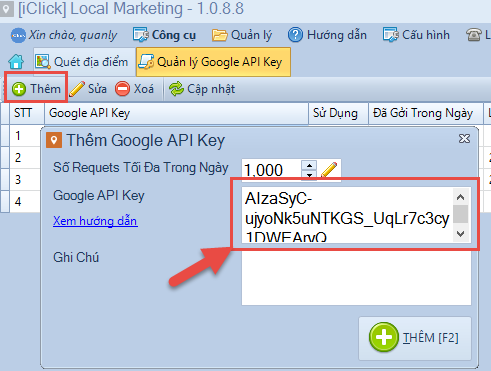The image size is (491, 371).
Task: Select row number 2 in the table
Action: click(x=18, y=158)
